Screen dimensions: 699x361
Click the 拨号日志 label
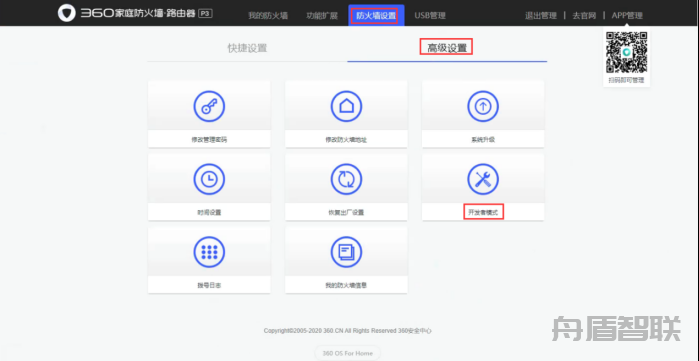[209, 285]
